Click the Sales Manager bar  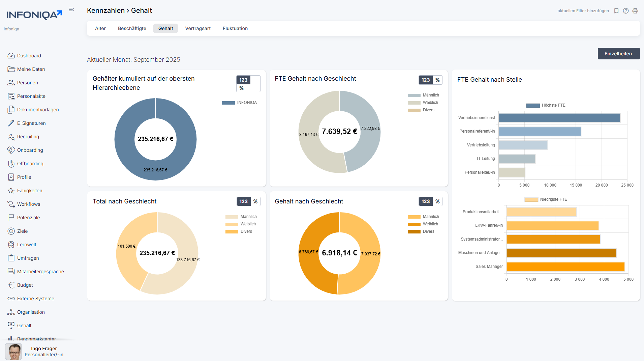click(565, 267)
